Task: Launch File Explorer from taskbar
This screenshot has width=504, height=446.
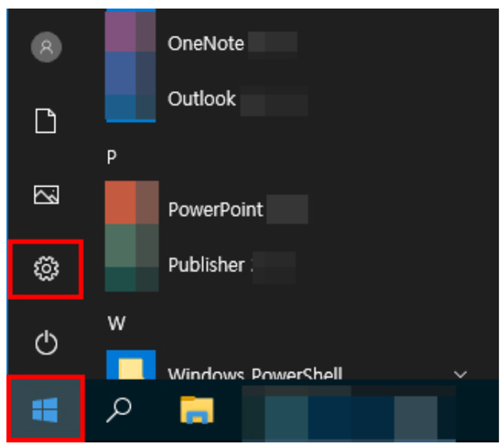Action: click(x=197, y=409)
